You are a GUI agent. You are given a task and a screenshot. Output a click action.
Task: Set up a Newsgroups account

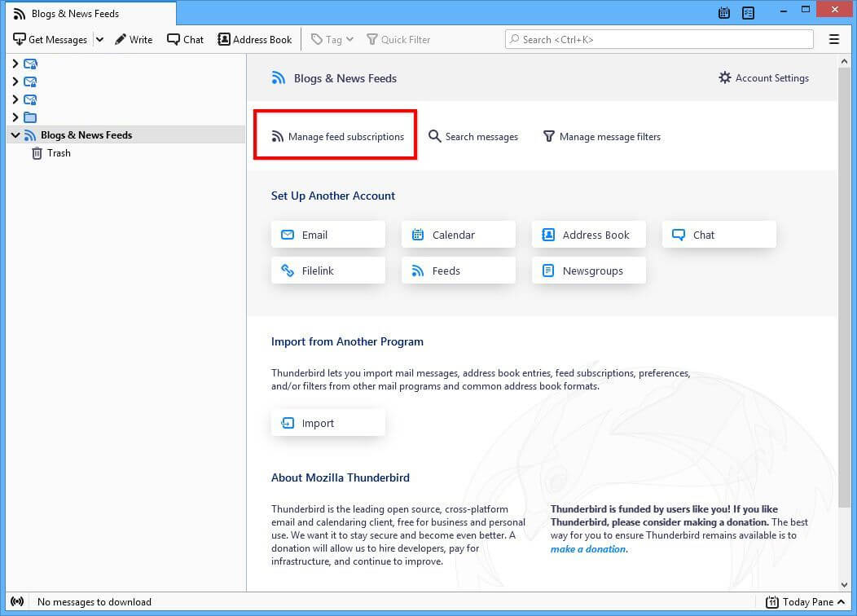click(589, 271)
